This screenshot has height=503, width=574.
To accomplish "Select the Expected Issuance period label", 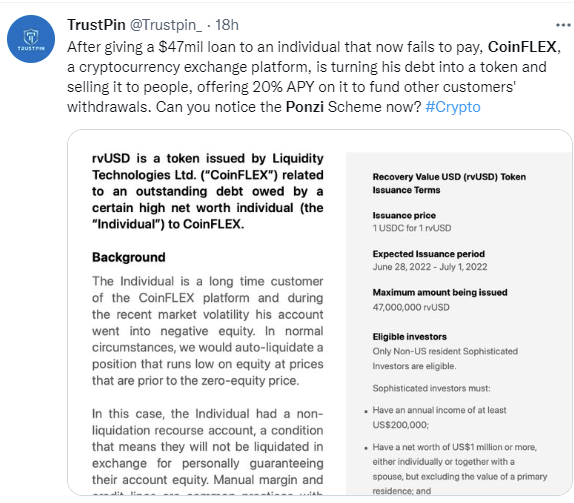I will point(429,254).
